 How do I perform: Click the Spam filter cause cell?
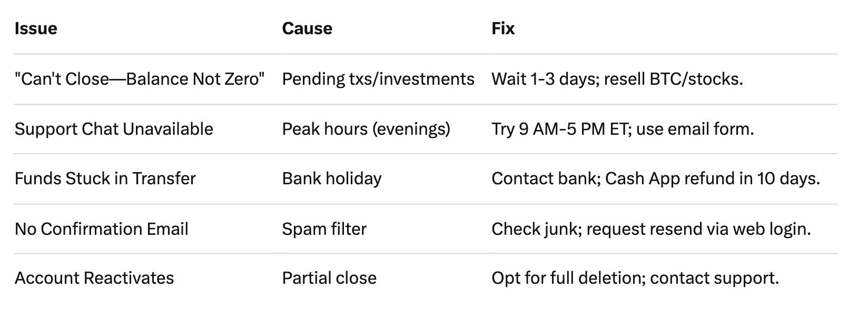(324, 229)
